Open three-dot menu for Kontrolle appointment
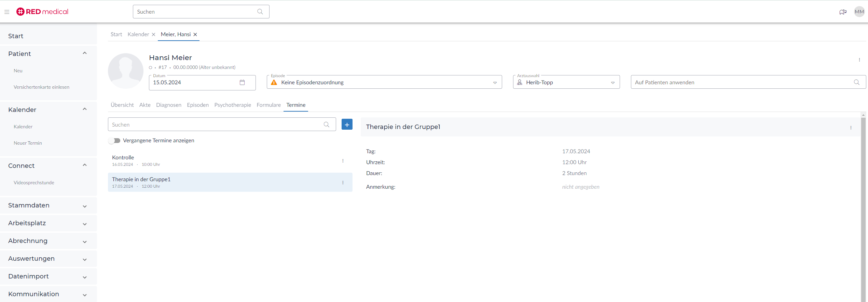This screenshot has width=868, height=302. [343, 161]
